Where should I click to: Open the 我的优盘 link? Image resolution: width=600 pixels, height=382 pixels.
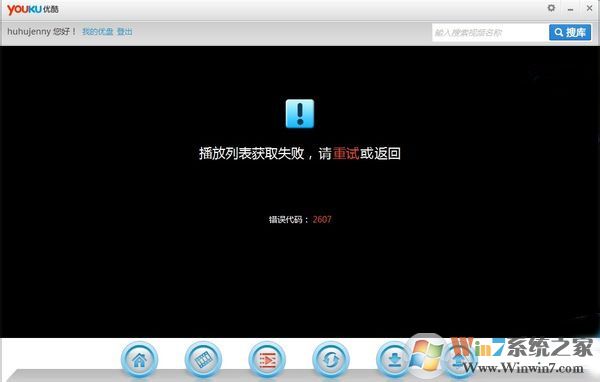tap(98, 32)
